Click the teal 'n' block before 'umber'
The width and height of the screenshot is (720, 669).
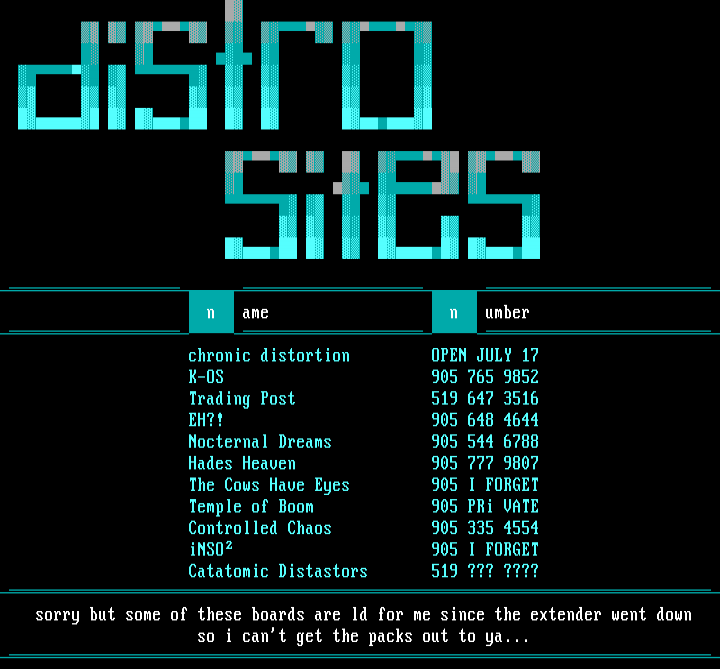pos(454,313)
